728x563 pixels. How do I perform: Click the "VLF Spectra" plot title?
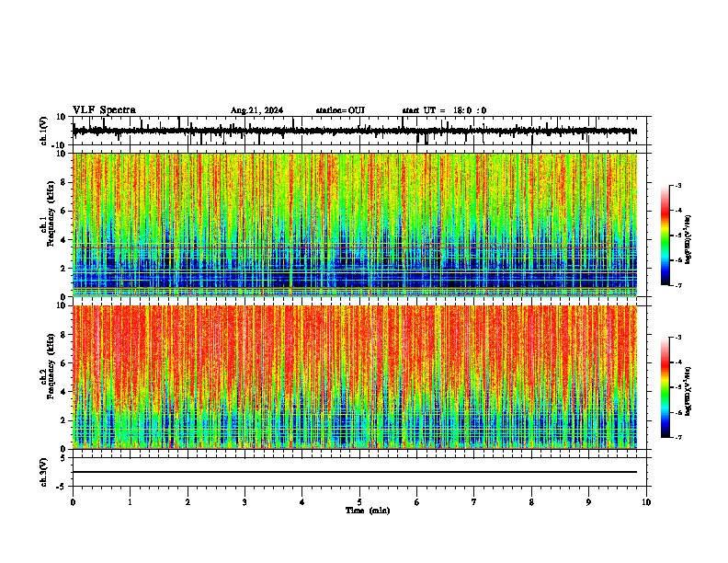(x=104, y=110)
